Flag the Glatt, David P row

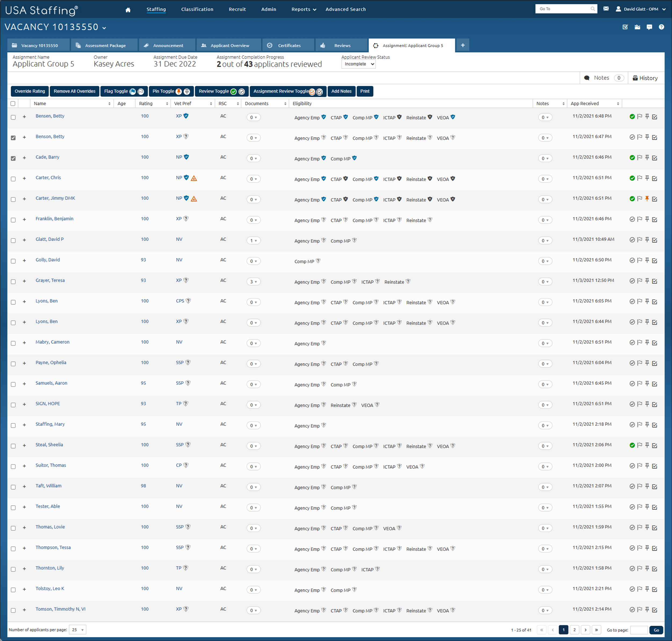pyautogui.click(x=640, y=240)
